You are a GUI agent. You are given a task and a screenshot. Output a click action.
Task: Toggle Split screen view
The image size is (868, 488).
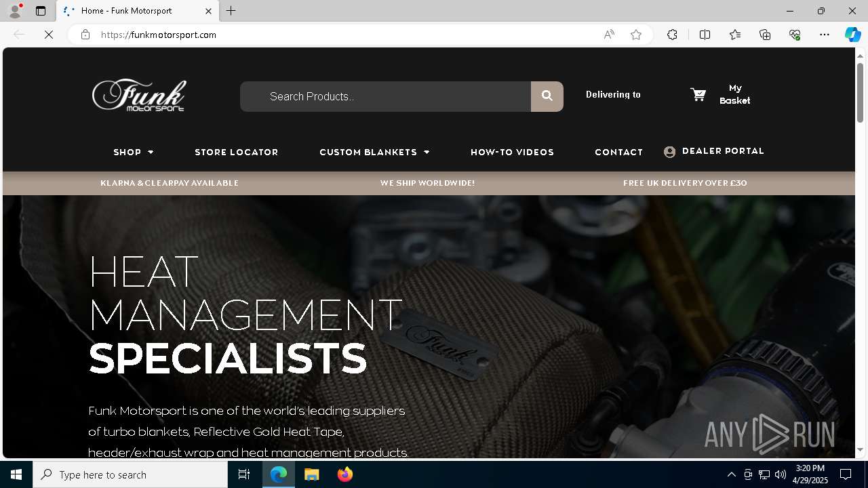tap(705, 35)
